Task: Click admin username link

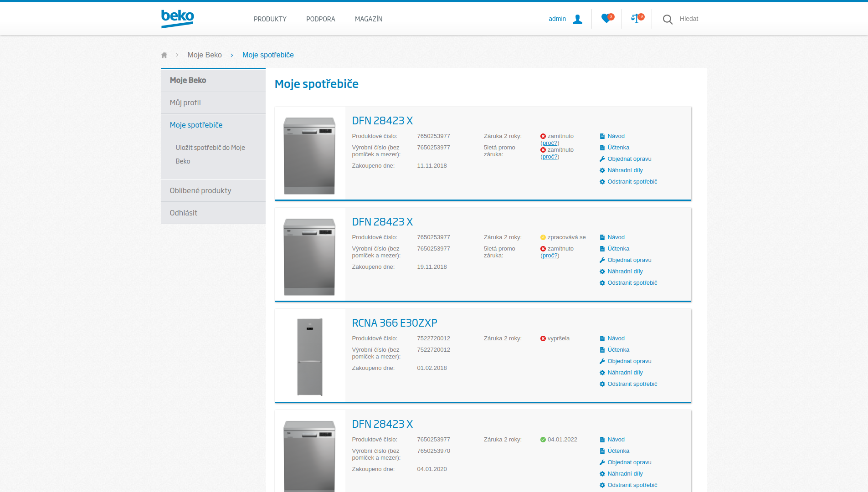Action: tap(557, 19)
